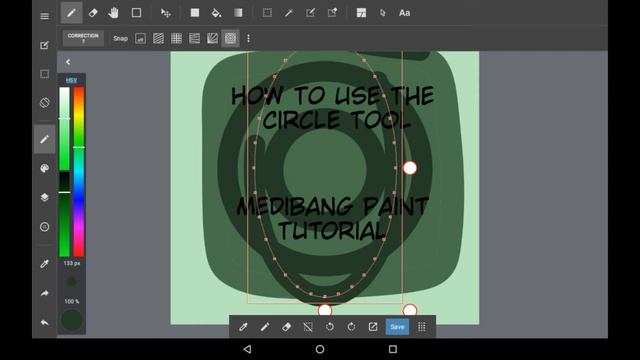Select the Hand move tool
The width and height of the screenshot is (640, 360).
coord(113,13)
